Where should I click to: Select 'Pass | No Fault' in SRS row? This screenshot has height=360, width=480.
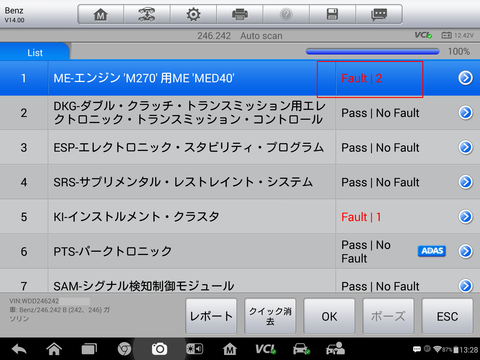(380, 182)
